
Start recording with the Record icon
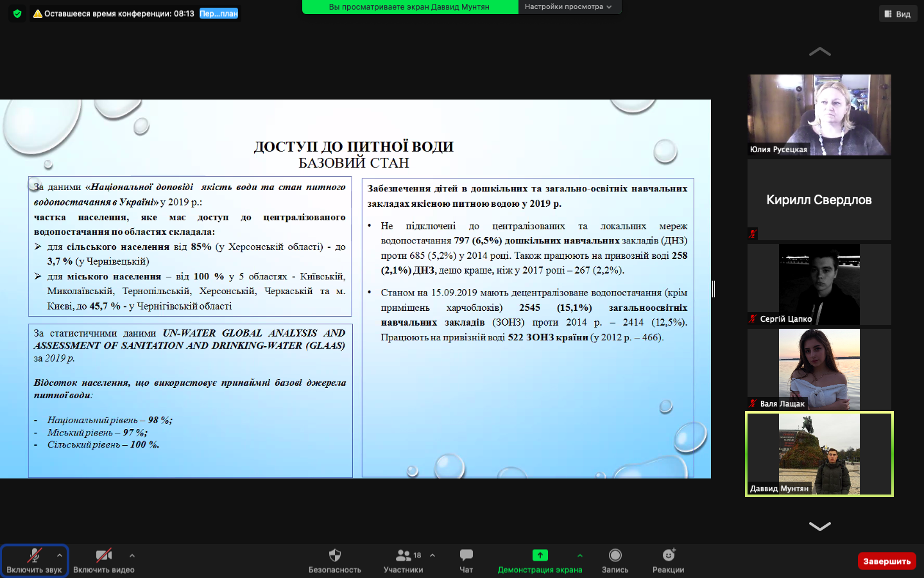coord(615,556)
